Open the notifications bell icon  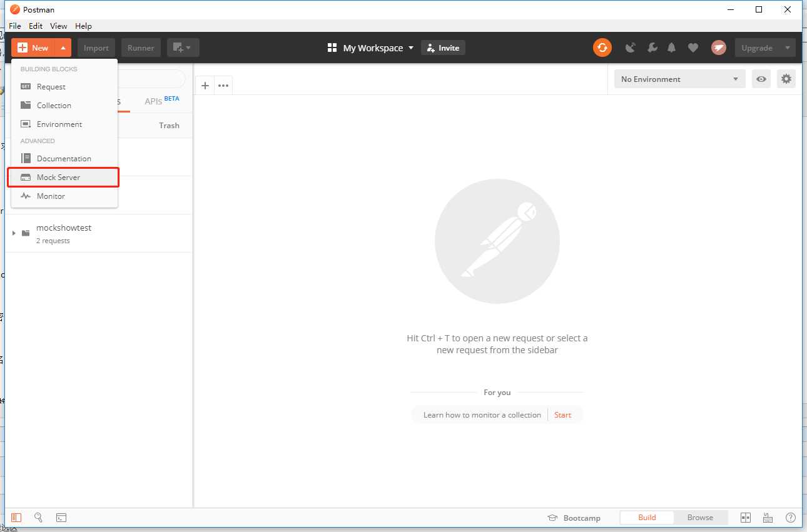672,48
